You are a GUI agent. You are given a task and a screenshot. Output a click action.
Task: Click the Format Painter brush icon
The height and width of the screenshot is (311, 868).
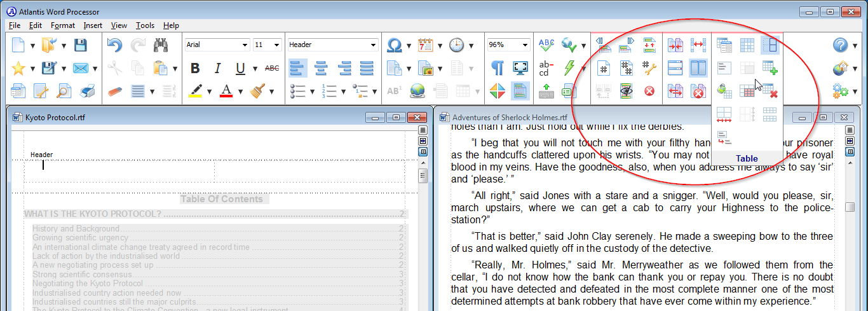coord(257,91)
